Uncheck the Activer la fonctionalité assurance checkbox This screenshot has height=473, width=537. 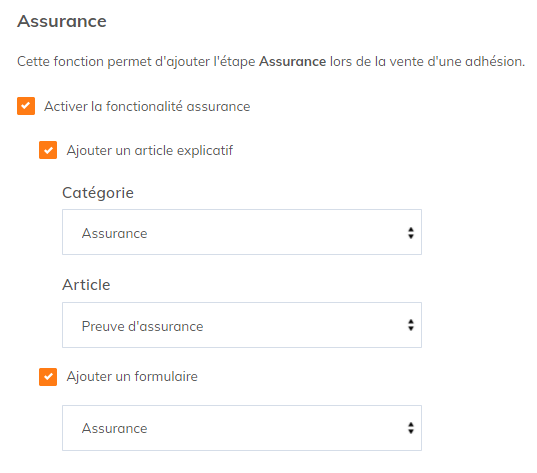pos(26,106)
